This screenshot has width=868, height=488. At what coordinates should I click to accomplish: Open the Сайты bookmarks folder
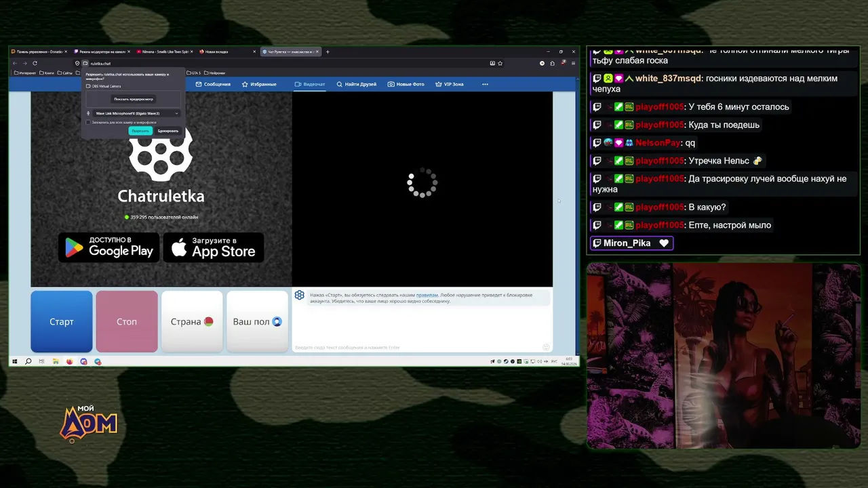66,73
